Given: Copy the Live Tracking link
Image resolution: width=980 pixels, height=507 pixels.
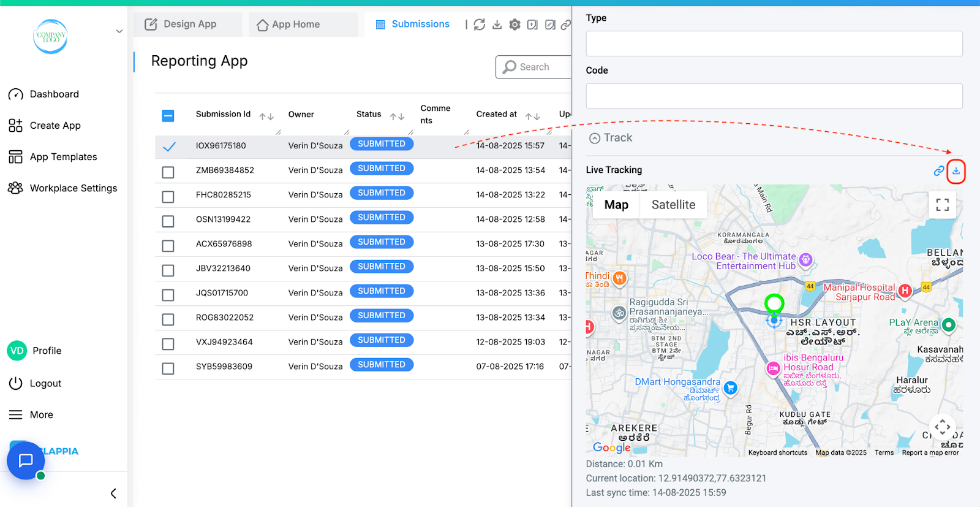Looking at the screenshot, I should (x=938, y=171).
